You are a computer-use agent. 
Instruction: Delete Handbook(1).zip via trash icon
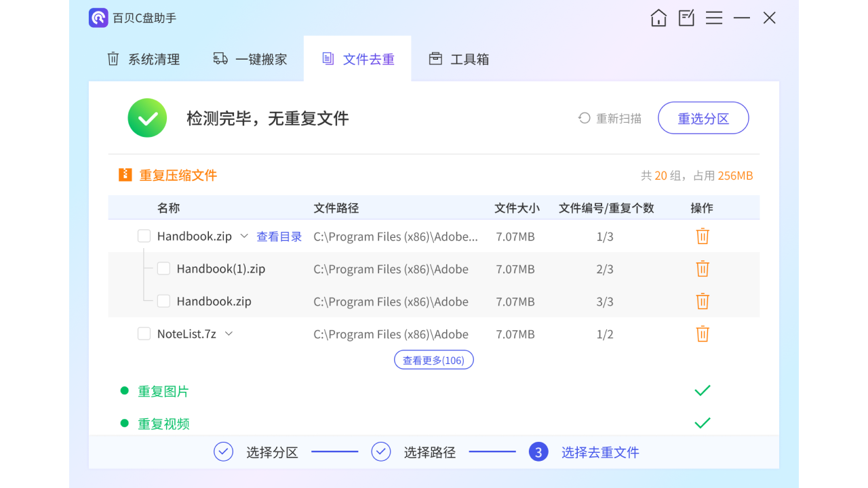point(702,268)
